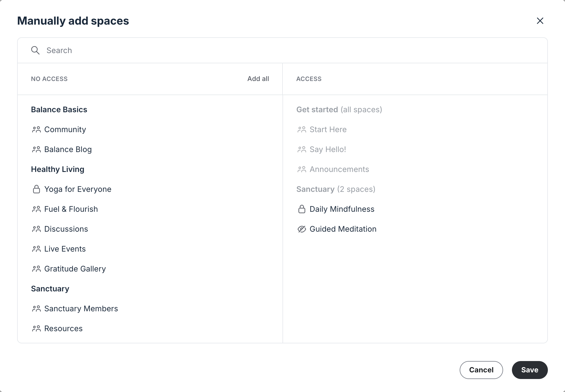
Task: Click the hidden-eye icon beside Guided Meditation
Action: pos(302,229)
